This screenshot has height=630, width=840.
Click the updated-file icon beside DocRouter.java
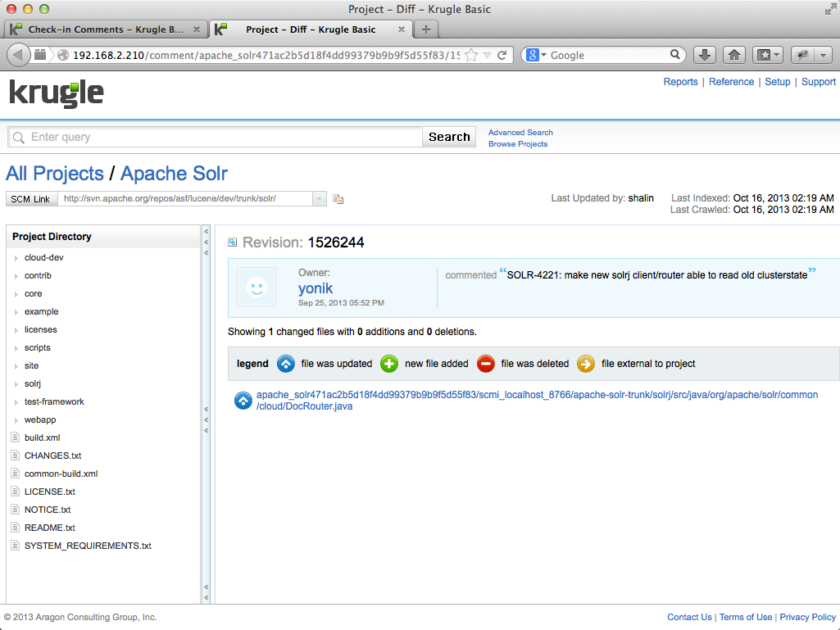pyautogui.click(x=243, y=400)
